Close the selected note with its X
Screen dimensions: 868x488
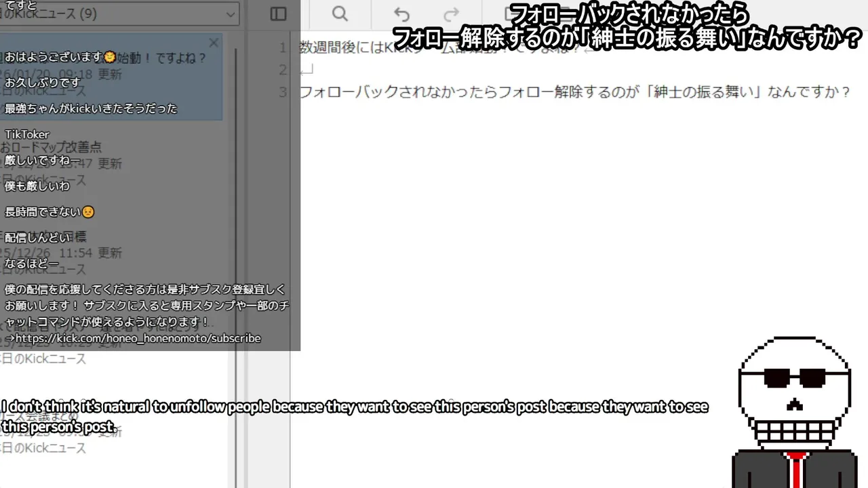(x=214, y=43)
